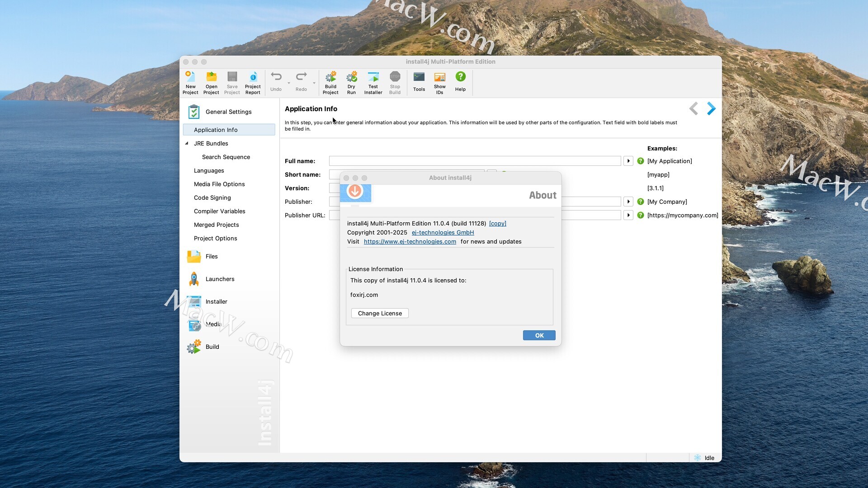Click the Application Info heading
Image resolution: width=868 pixels, height=488 pixels.
pos(311,108)
